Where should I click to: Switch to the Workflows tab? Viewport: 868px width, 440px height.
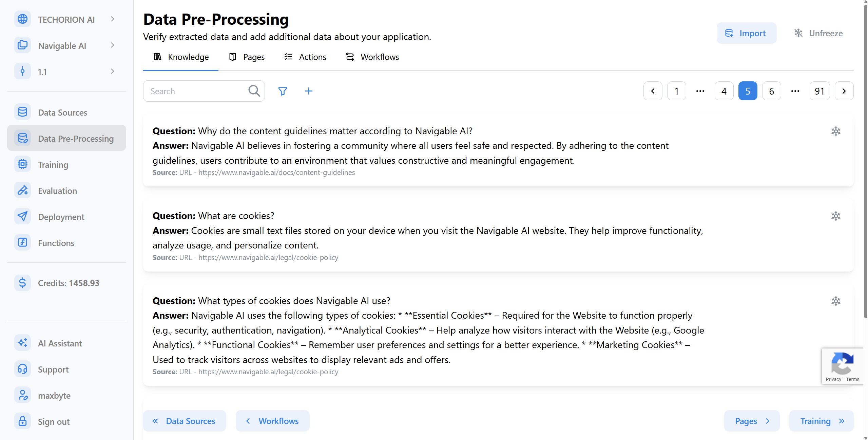point(372,57)
